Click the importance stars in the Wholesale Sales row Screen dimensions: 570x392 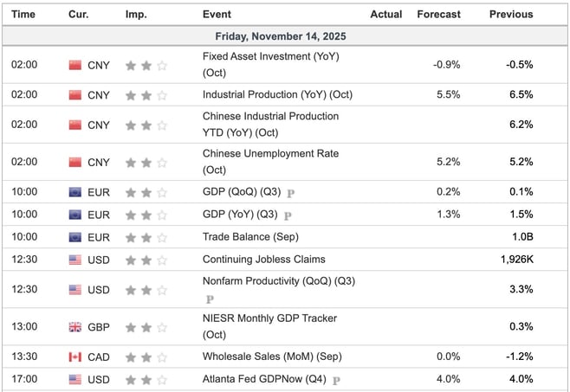146,357
